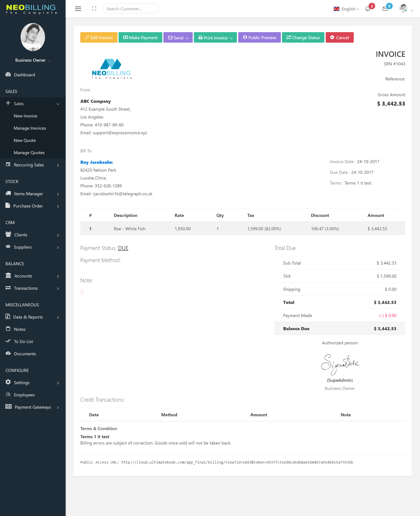The height and width of the screenshot is (516, 420).
Task: Open the Send dropdown button
Action: click(178, 37)
